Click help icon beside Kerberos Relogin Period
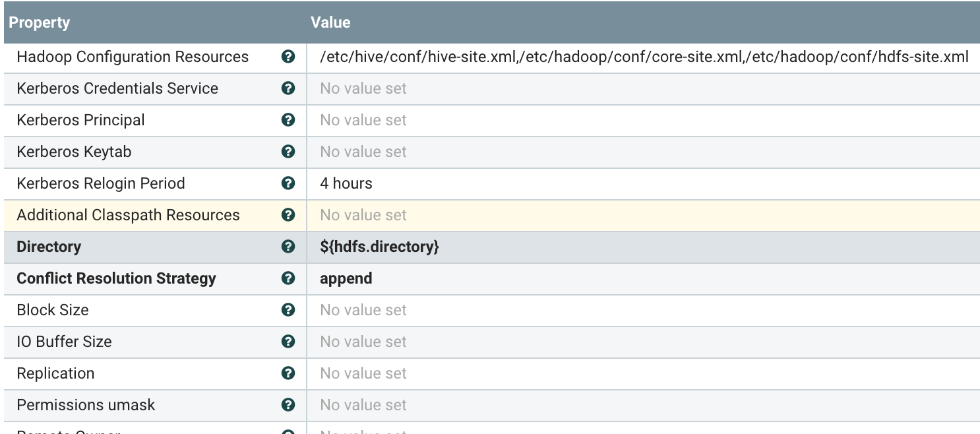The width and height of the screenshot is (980, 434). 288,183
